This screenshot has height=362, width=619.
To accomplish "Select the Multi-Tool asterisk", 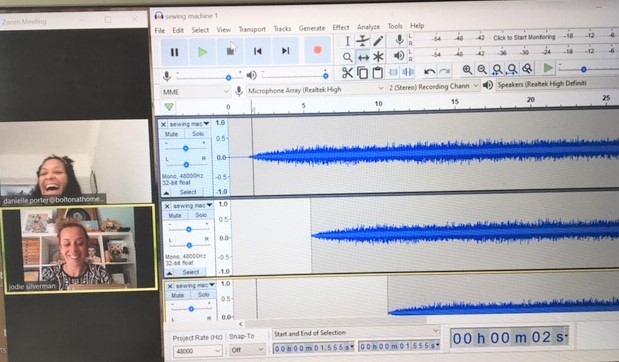I will [x=378, y=57].
